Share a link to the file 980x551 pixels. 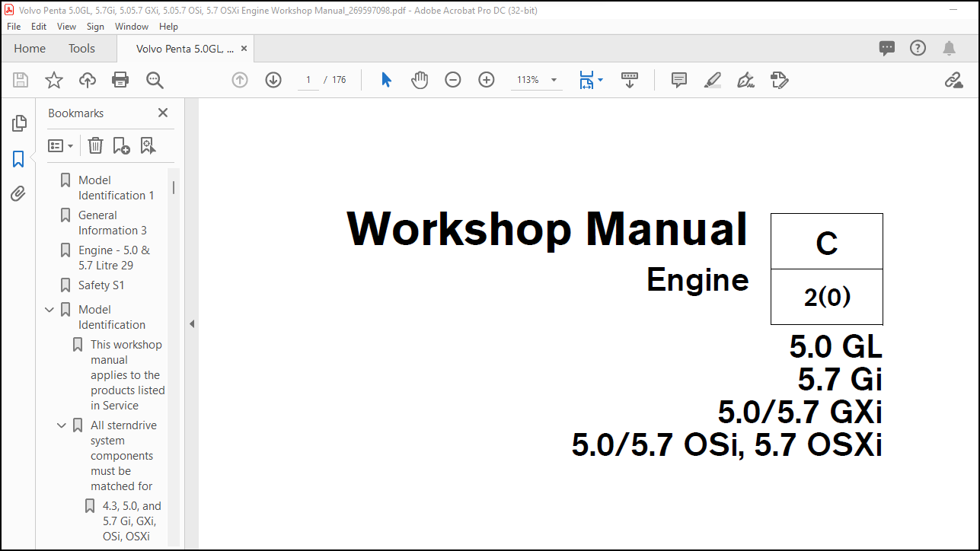pyautogui.click(x=953, y=80)
